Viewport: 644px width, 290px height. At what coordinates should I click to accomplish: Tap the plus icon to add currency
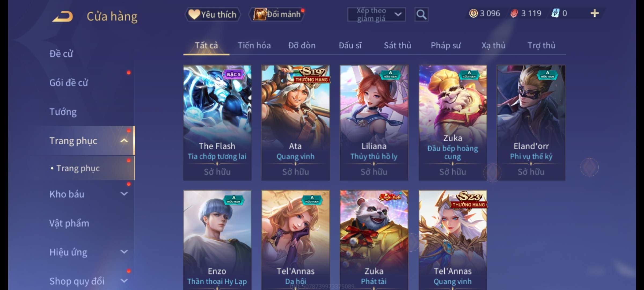click(x=595, y=13)
